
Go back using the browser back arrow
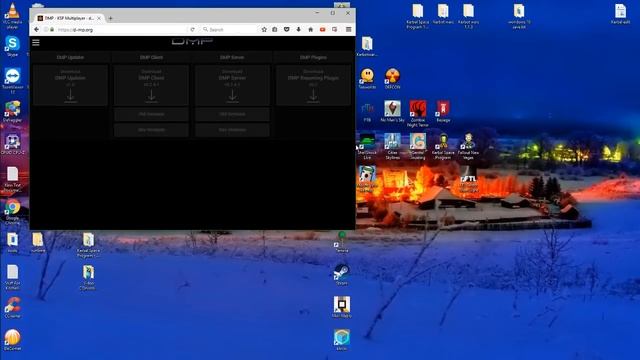tap(36, 30)
